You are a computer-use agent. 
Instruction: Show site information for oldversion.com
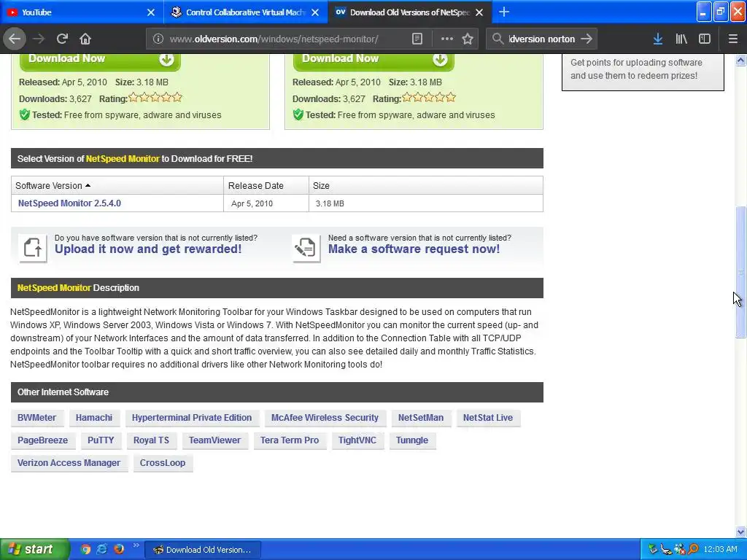click(x=158, y=39)
